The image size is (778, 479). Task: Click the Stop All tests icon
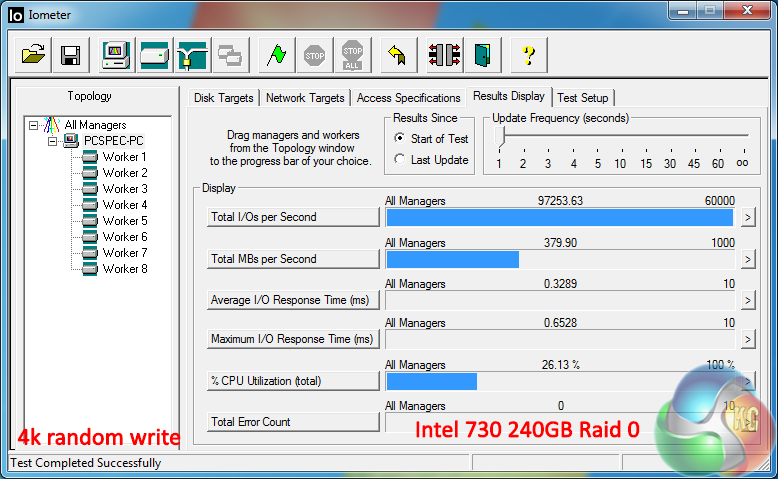(x=352, y=55)
